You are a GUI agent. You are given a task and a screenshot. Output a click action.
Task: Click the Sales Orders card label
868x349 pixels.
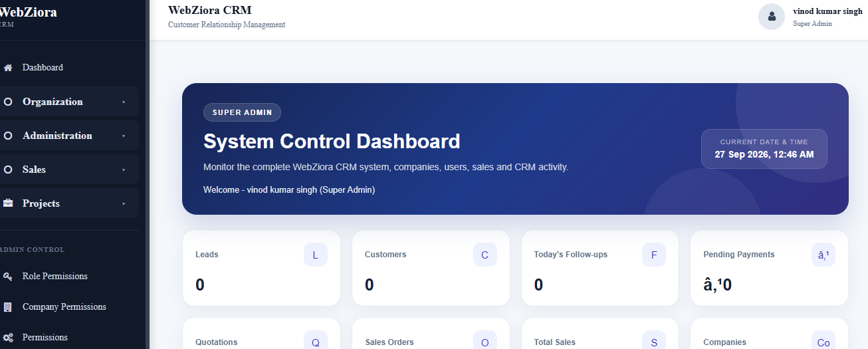click(389, 342)
